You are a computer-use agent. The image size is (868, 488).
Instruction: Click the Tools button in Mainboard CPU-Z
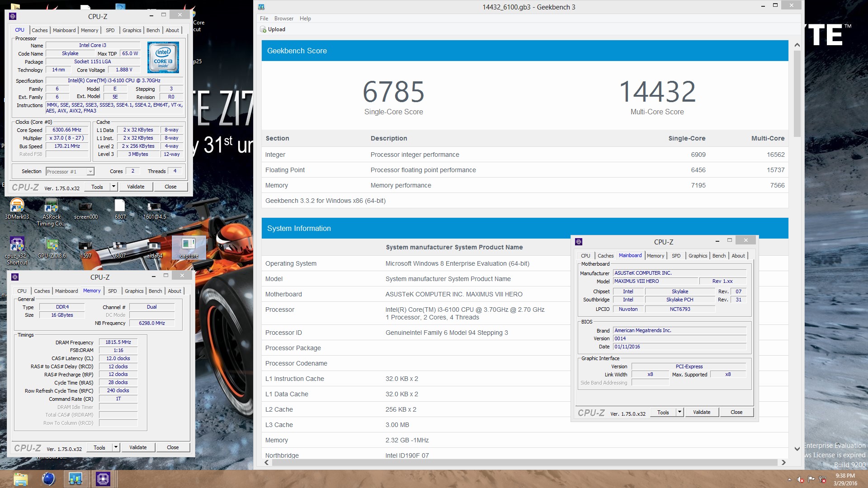point(663,412)
